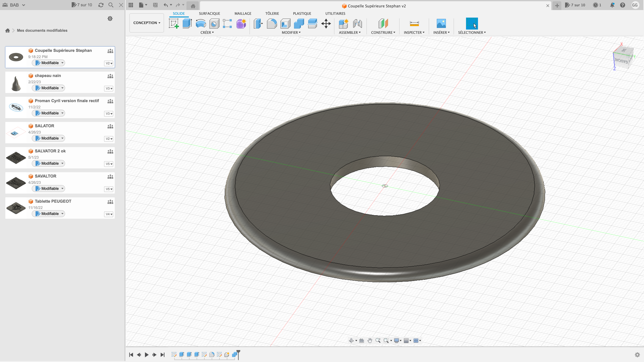Viewport: 644px width, 362px height.
Task: Open the CONCEPTION workspace dropdown
Action: 147,23
